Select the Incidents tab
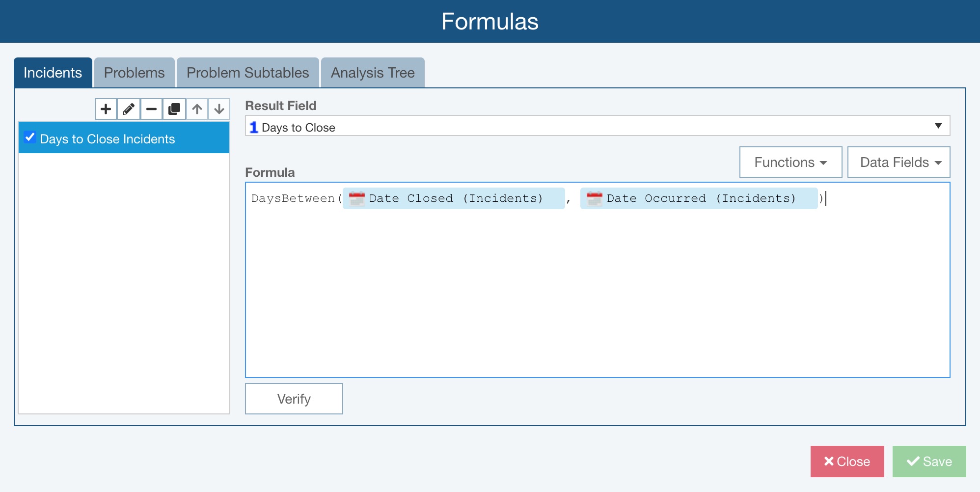The height and width of the screenshot is (492, 980). [53, 73]
